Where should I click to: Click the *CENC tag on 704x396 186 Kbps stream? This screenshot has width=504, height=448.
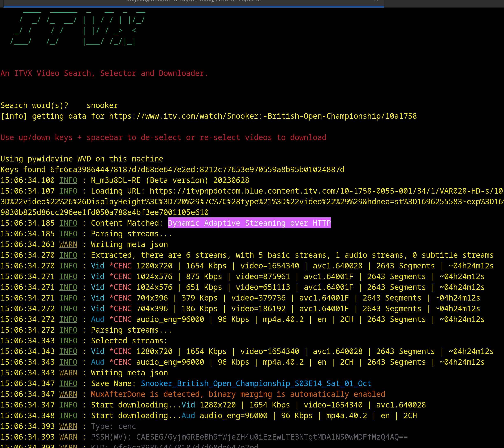tap(120, 309)
